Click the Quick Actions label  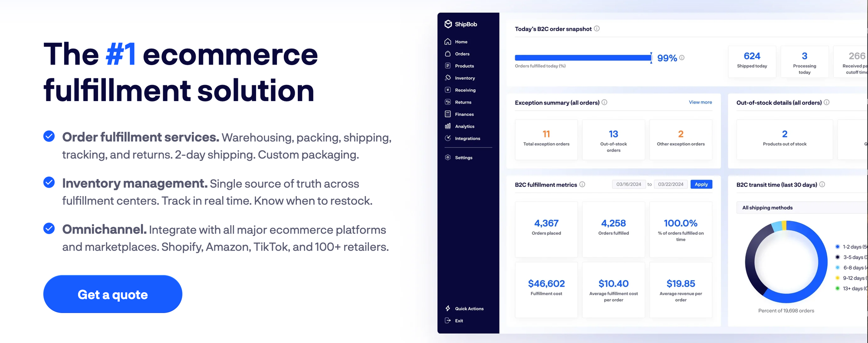point(469,309)
